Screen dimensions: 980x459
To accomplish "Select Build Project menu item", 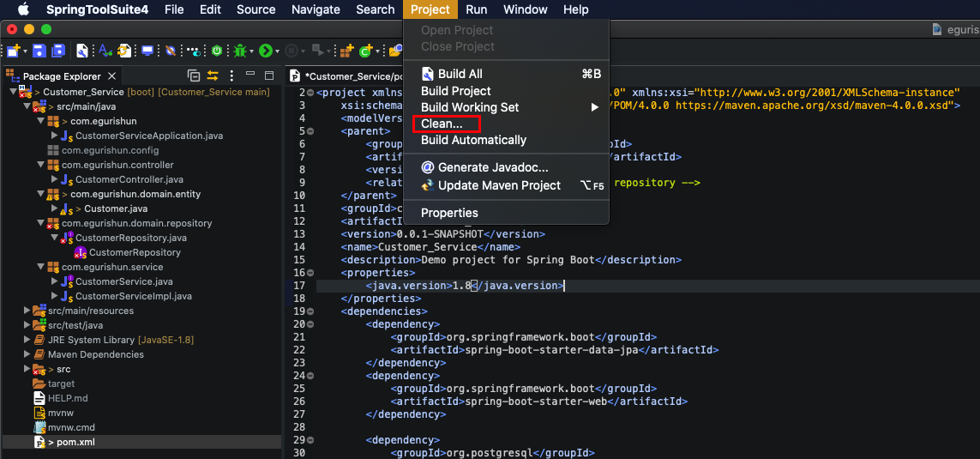I will click(455, 91).
